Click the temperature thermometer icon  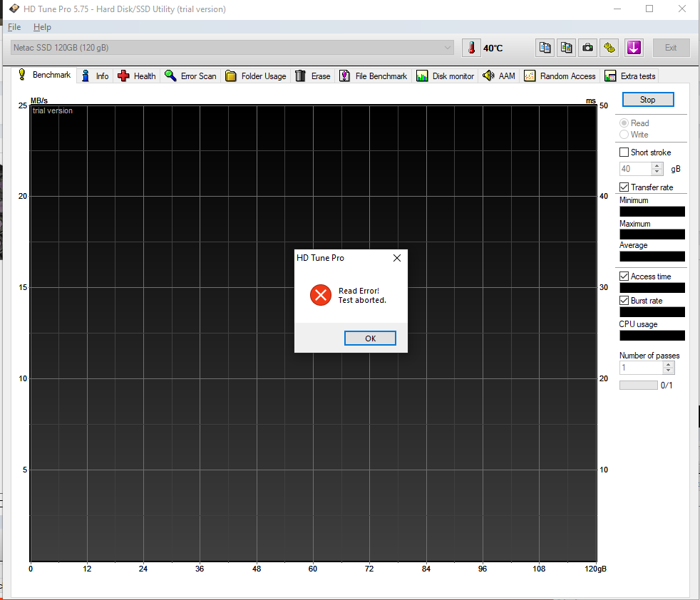click(x=471, y=48)
